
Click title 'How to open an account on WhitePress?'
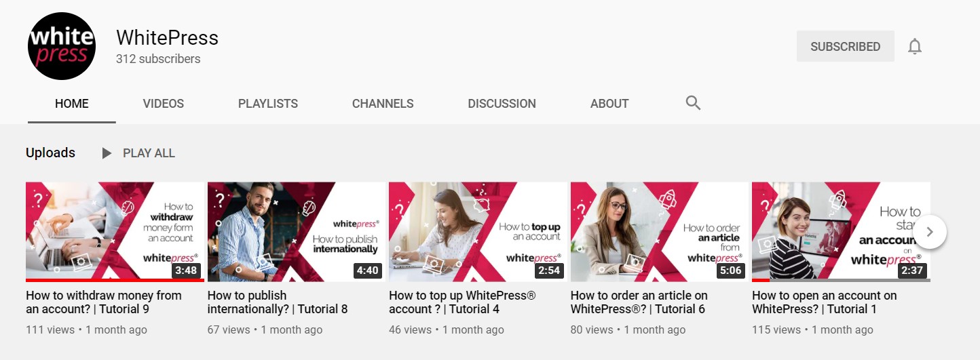tap(825, 302)
